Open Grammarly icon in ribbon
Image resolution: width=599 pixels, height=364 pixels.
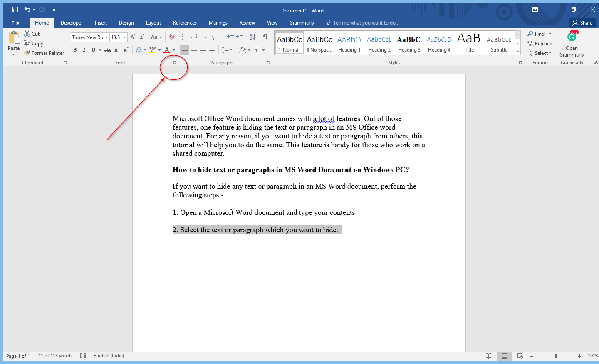572,37
